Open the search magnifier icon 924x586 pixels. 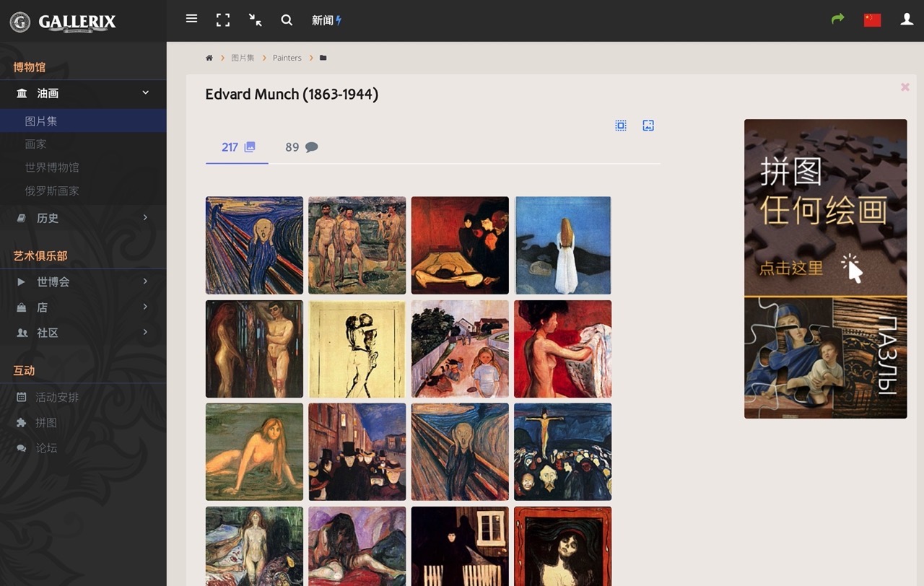tap(287, 20)
